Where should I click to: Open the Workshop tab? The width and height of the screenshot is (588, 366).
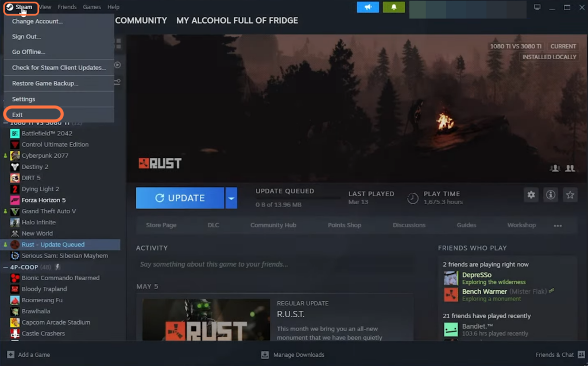(521, 225)
